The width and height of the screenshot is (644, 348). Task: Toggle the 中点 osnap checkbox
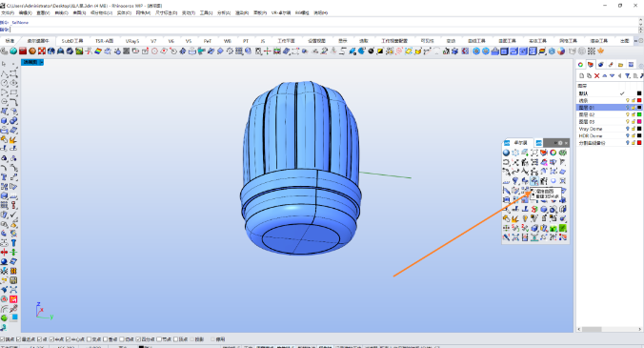click(51, 339)
